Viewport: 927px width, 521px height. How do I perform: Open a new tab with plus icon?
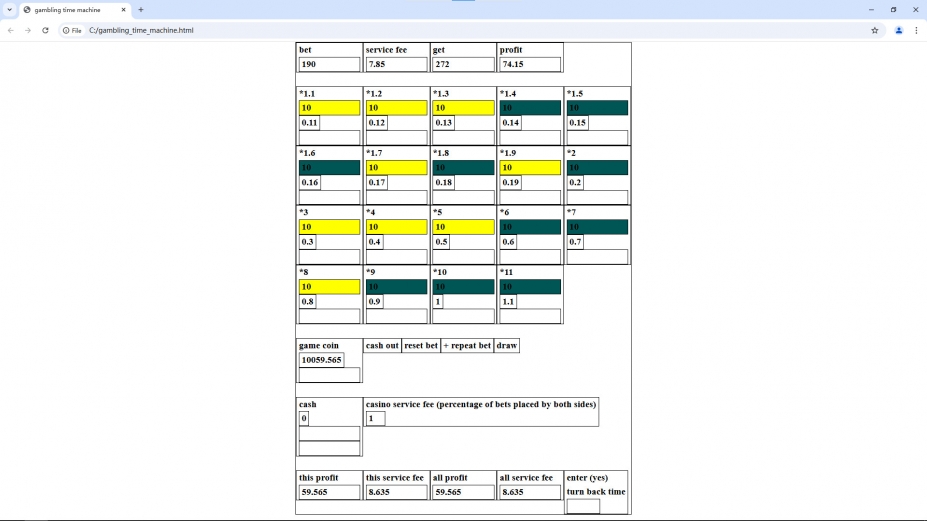[x=141, y=9]
